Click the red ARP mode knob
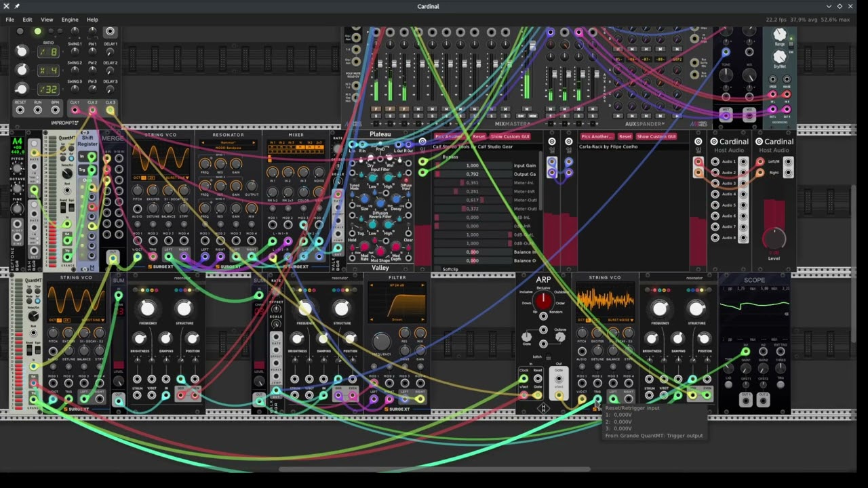 543,301
